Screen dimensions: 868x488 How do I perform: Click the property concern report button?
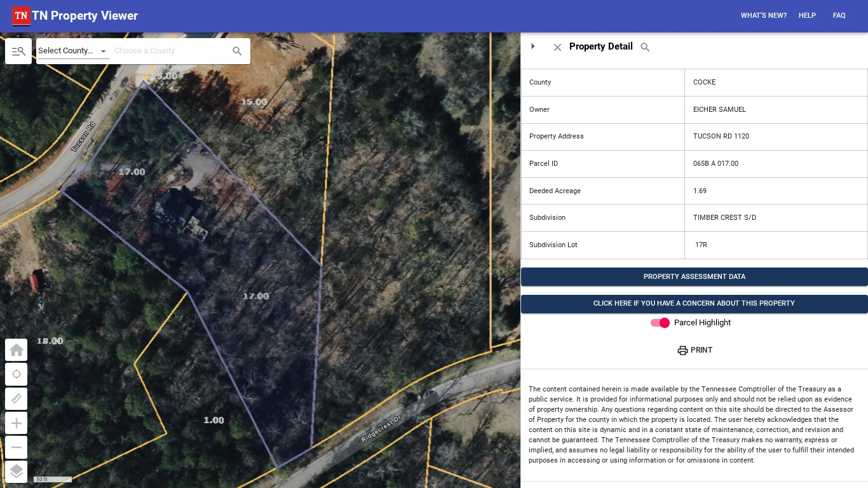pyautogui.click(x=694, y=304)
